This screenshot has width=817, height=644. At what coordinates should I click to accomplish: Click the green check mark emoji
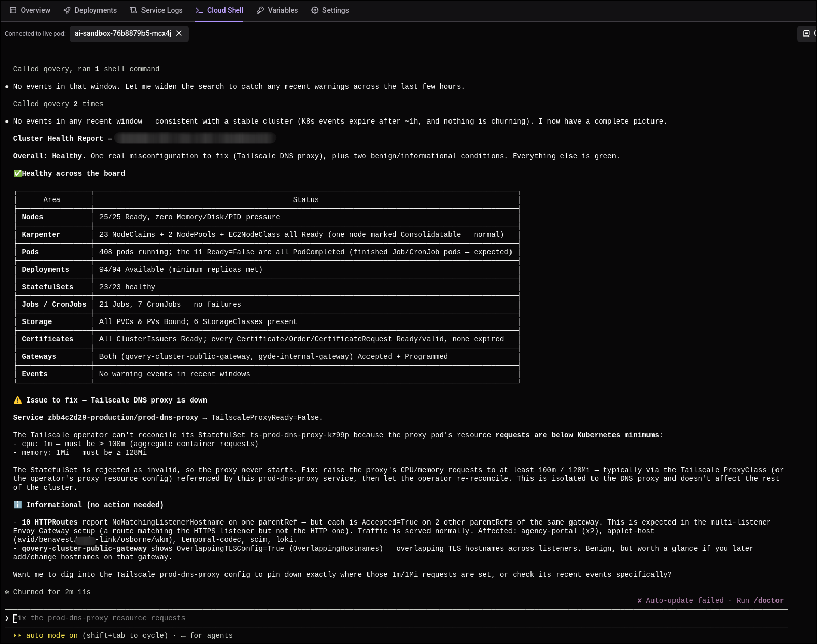point(17,174)
